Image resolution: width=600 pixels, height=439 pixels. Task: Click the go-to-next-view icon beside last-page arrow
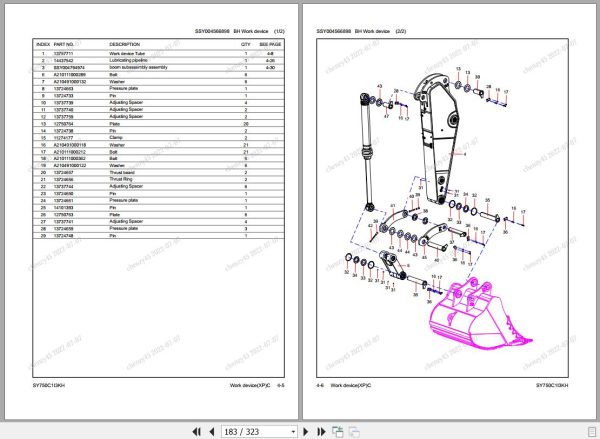[x=338, y=432]
